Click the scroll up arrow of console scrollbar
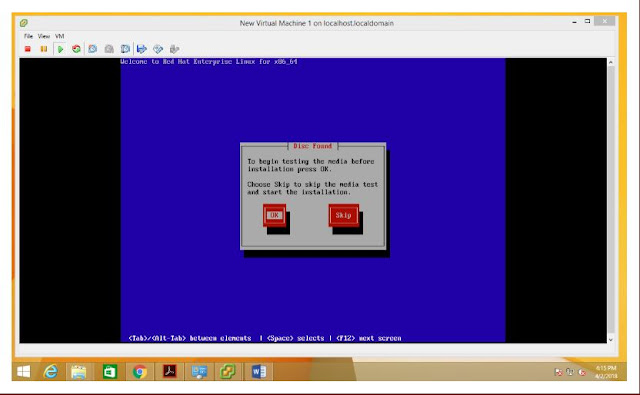 [611, 62]
